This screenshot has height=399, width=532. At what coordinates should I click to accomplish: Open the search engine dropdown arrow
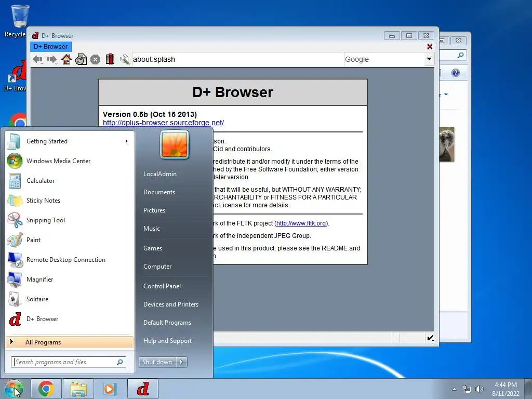point(429,59)
